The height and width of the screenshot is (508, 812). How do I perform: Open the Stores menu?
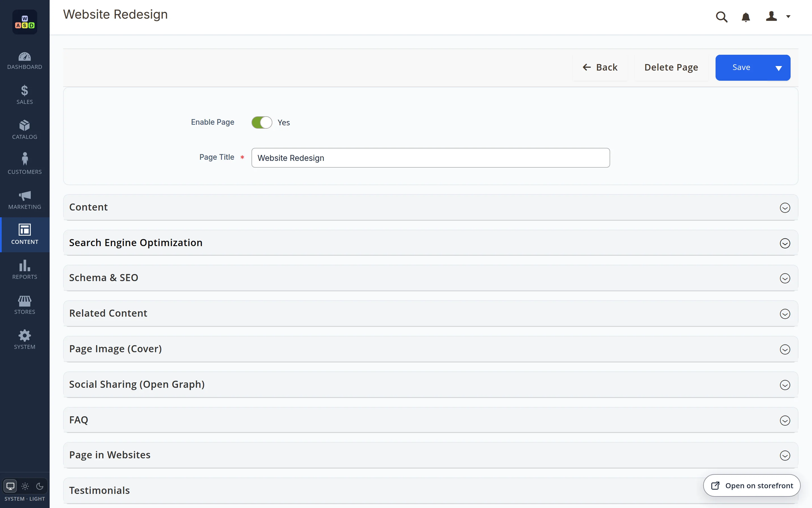point(25,305)
